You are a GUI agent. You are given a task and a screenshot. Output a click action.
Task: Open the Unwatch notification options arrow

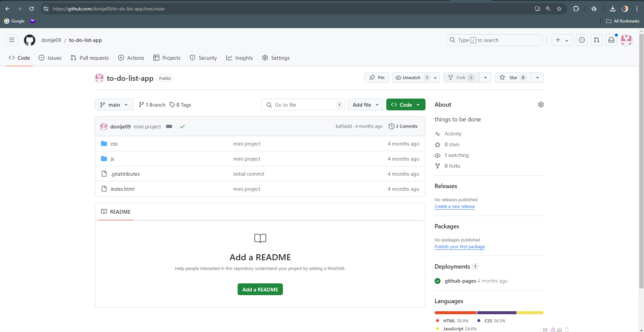(x=435, y=78)
